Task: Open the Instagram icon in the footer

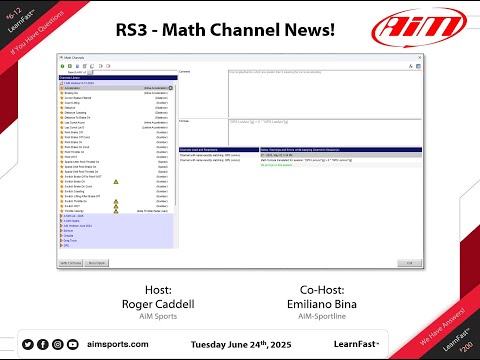Action: point(58,344)
